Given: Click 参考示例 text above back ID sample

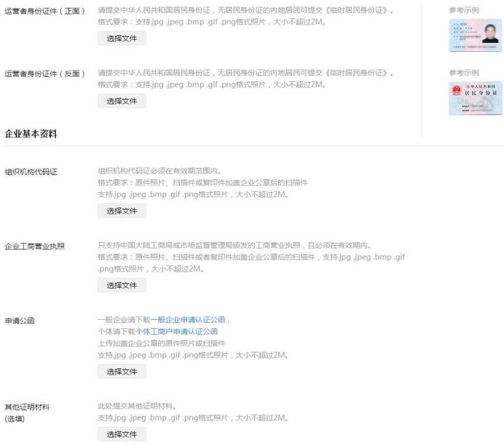Looking at the screenshot, I should point(464,73).
